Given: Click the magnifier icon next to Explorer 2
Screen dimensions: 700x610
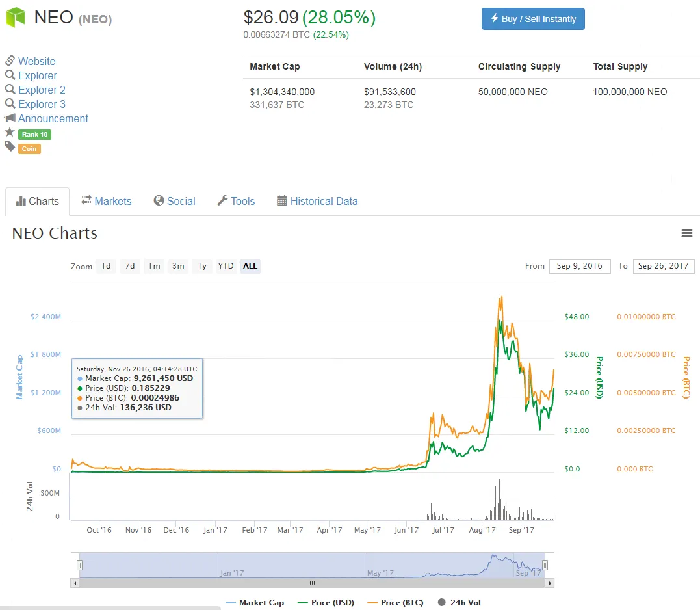Looking at the screenshot, I should click(10, 89).
